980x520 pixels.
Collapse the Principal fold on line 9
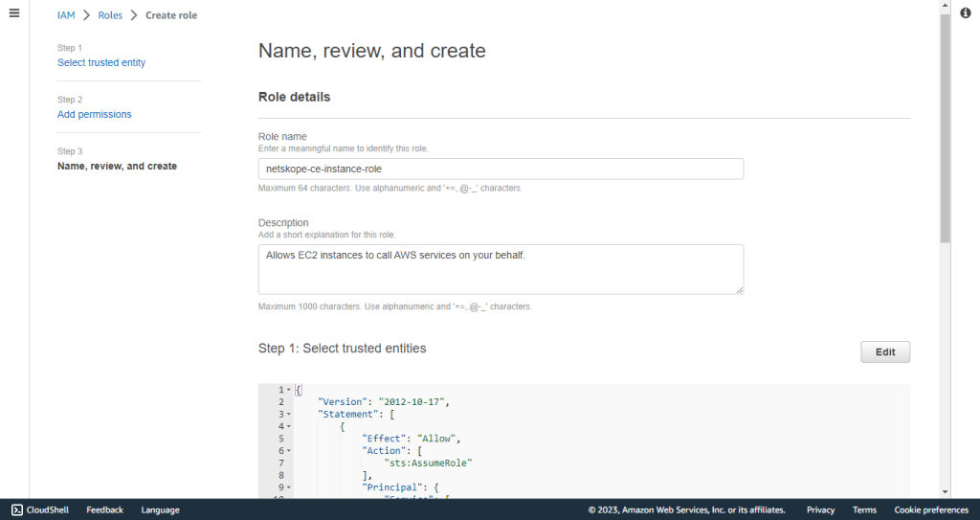(289, 487)
